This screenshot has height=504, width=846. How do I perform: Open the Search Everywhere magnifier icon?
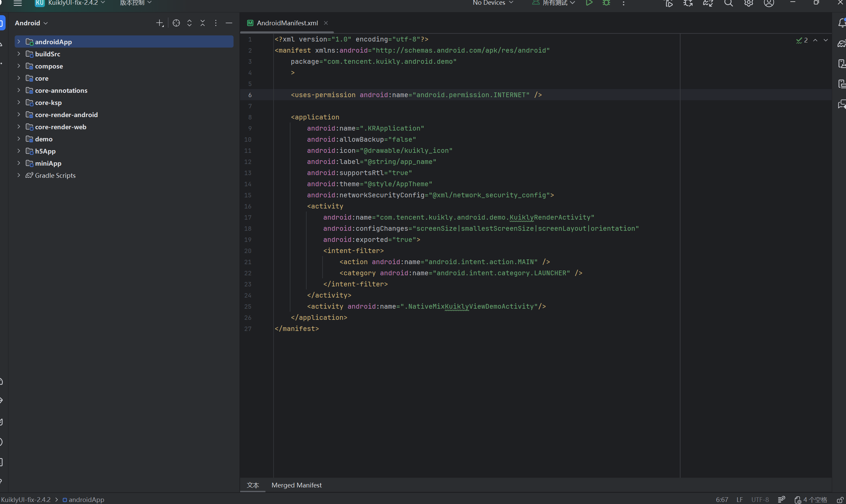[x=728, y=3]
